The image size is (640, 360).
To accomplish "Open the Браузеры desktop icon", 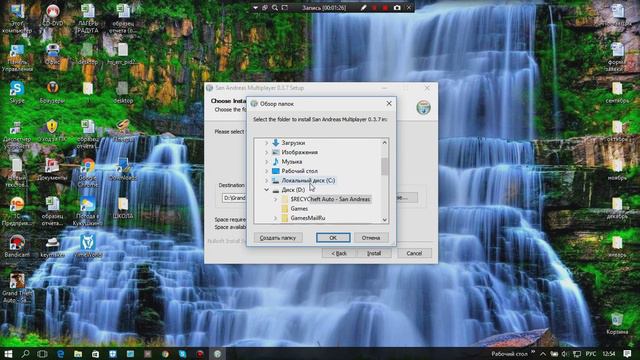I will tap(52, 92).
